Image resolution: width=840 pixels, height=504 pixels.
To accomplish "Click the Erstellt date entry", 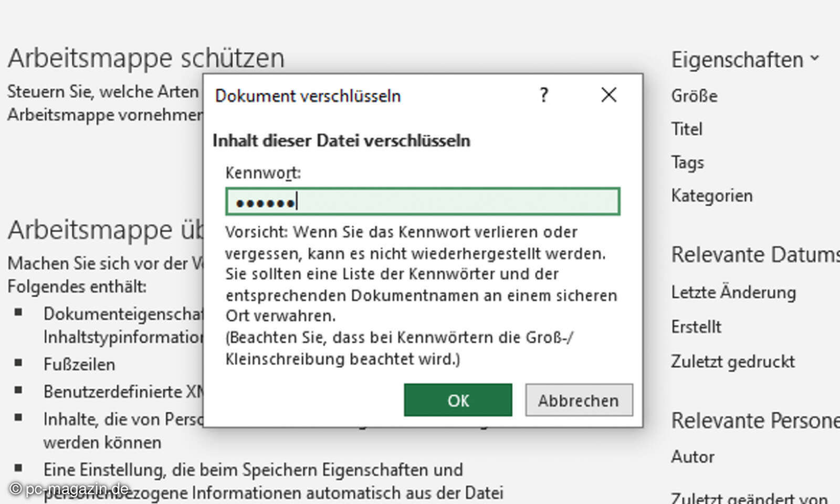I will [x=696, y=327].
